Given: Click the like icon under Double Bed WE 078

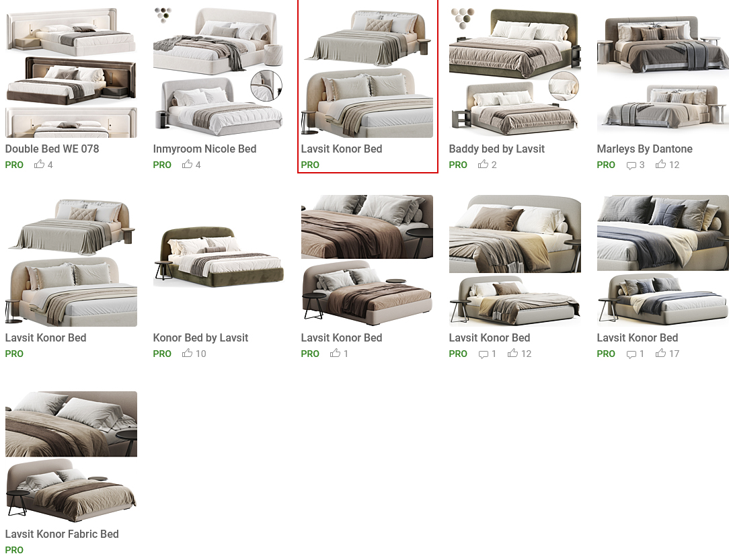Looking at the screenshot, I should coord(40,164).
